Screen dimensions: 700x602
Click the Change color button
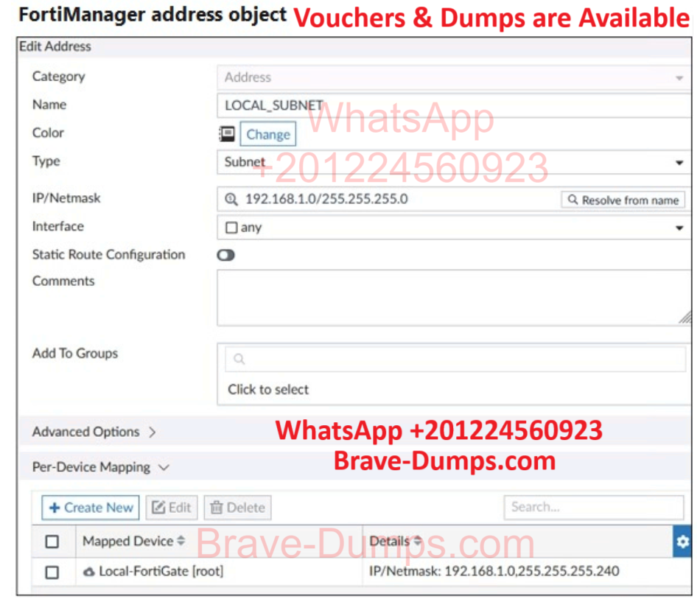(267, 134)
